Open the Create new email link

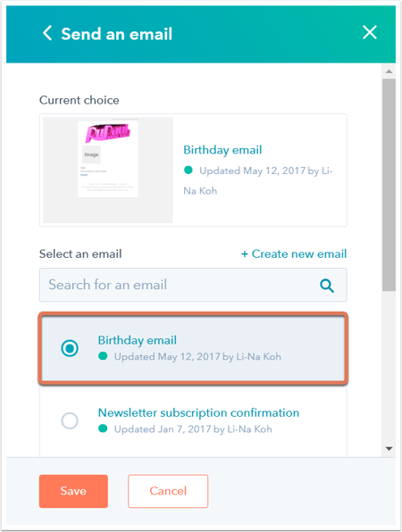(294, 254)
